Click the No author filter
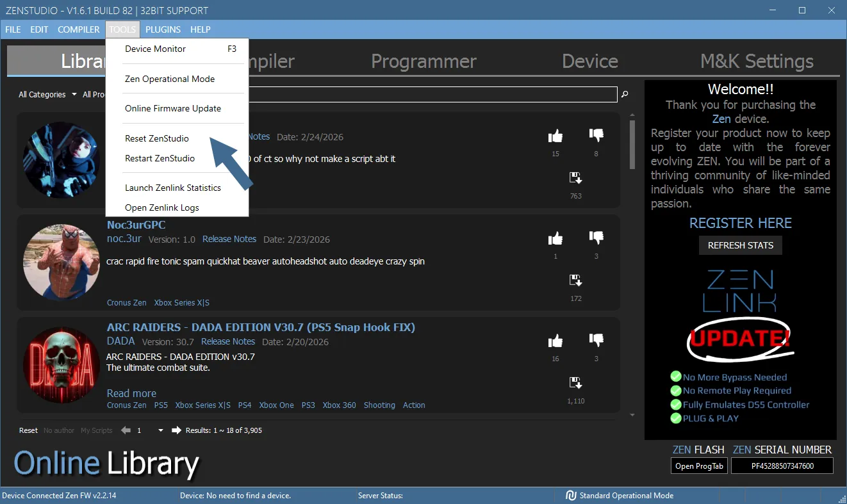Image resolution: width=847 pixels, height=504 pixels. [59, 430]
